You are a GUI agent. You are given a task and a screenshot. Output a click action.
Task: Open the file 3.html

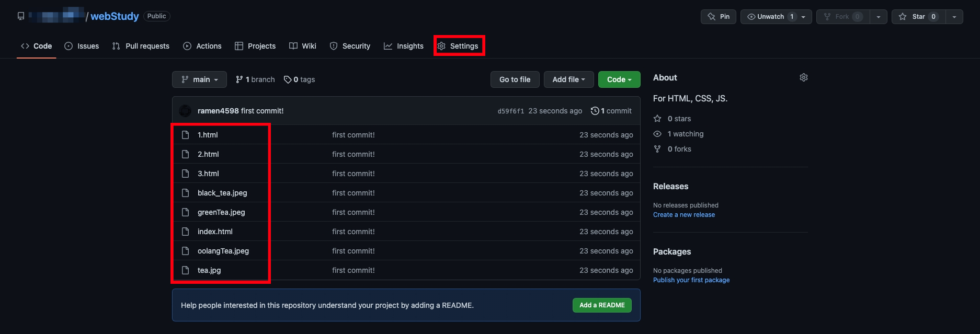(x=208, y=174)
